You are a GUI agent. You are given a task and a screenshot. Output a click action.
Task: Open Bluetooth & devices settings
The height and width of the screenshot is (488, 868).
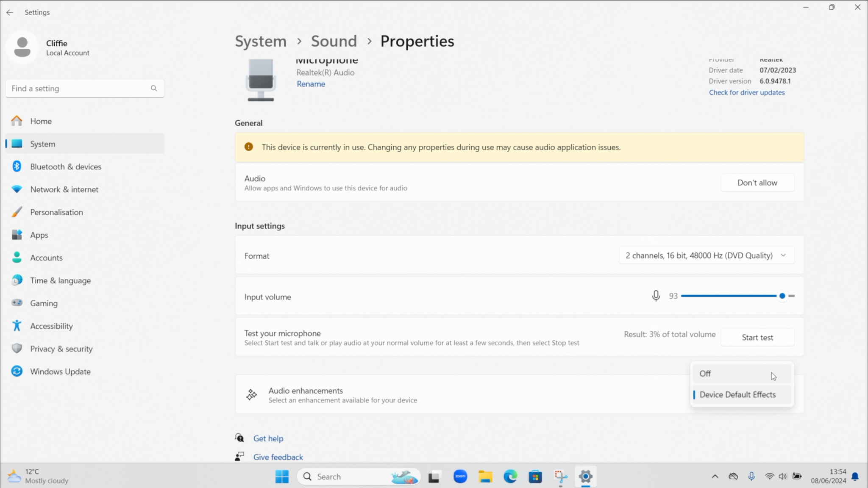click(65, 166)
